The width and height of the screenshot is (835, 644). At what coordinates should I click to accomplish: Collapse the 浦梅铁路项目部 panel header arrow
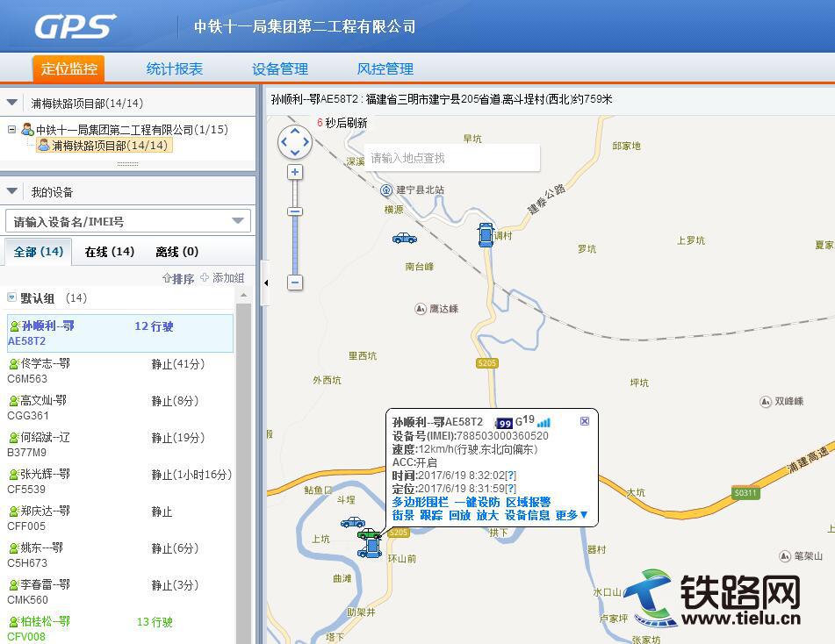coord(12,102)
